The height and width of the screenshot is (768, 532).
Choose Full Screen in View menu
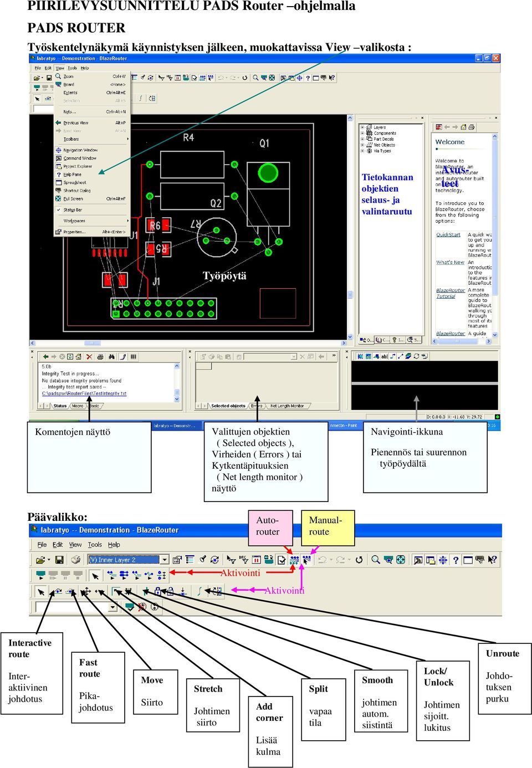(x=91, y=198)
